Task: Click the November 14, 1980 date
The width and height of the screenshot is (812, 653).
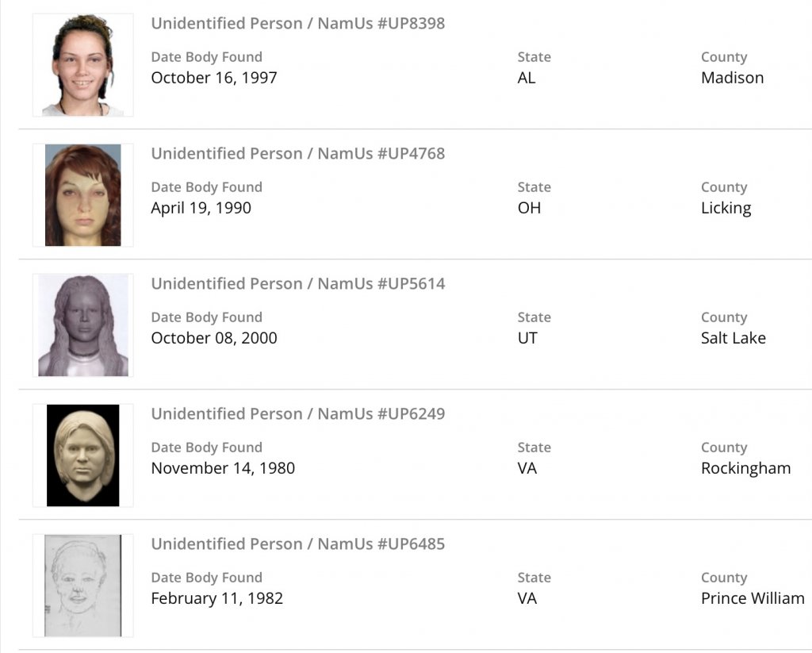Action: tap(222, 468)
